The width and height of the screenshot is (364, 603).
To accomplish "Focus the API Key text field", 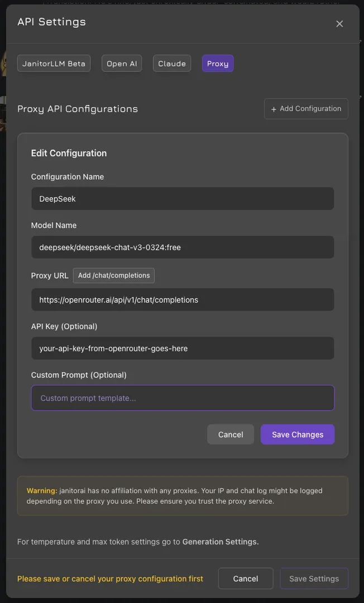I will (183, 348).
